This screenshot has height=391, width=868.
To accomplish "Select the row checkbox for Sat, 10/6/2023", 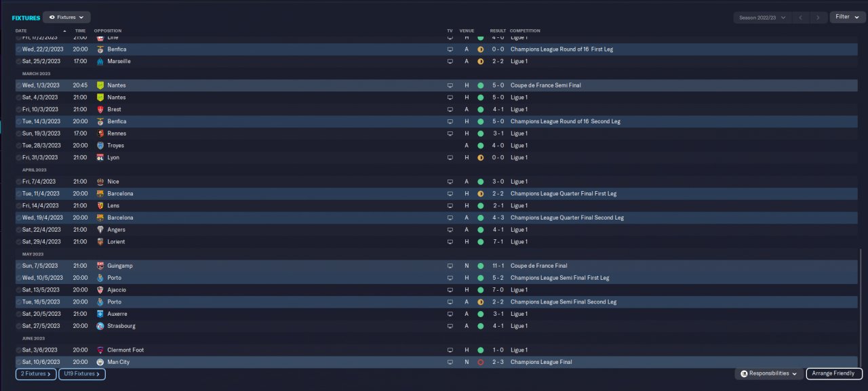I will [x=18, y=363].
